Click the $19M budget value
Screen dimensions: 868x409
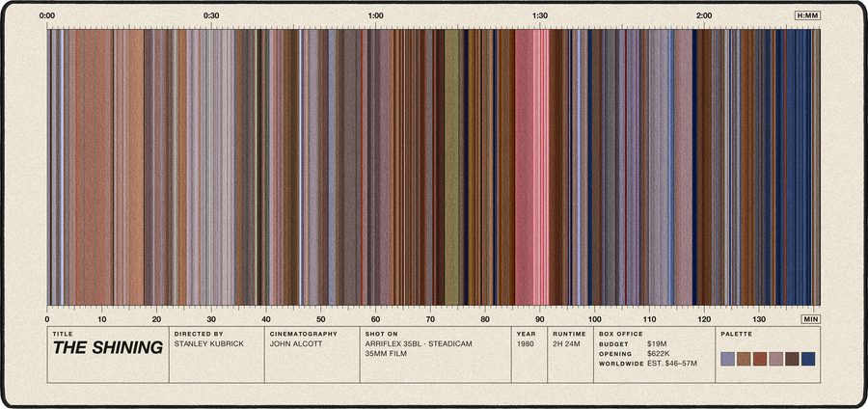(x=657, y=343)
